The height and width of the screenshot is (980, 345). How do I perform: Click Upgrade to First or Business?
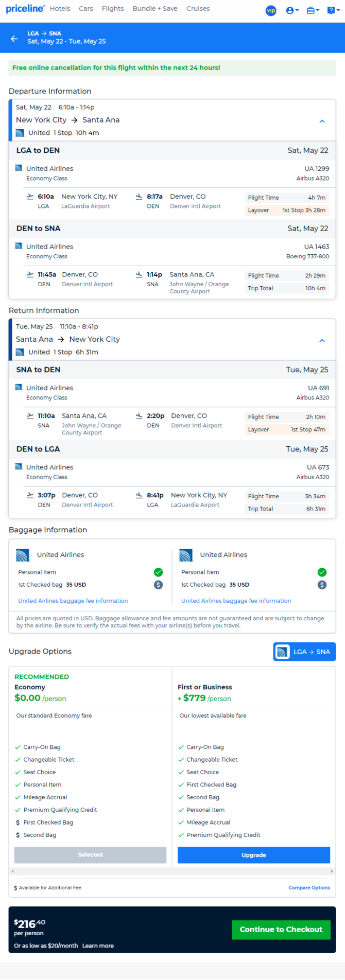click(254, 855)
